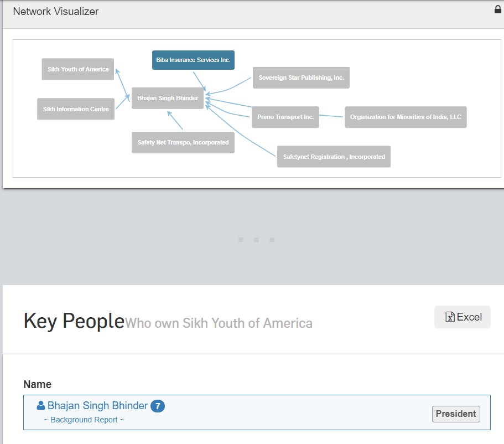Viewport: 504px width, 444px height.
Task: Click the Safety Net Transpo, Incorporated node
Action: (x=183, y=142)
